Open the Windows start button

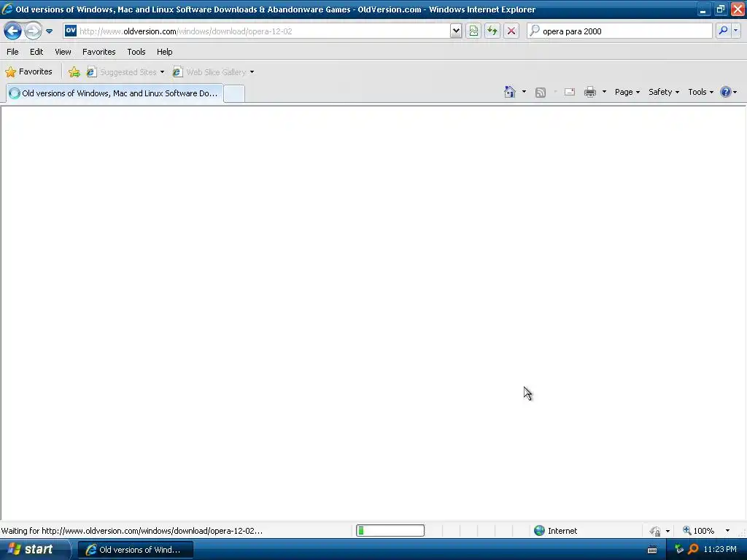[x=34, y=550]
